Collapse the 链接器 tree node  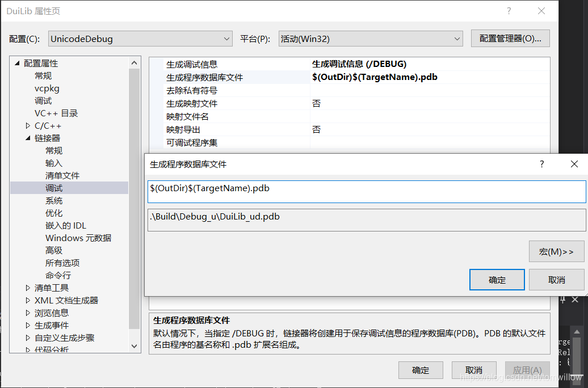pos(28,138)
